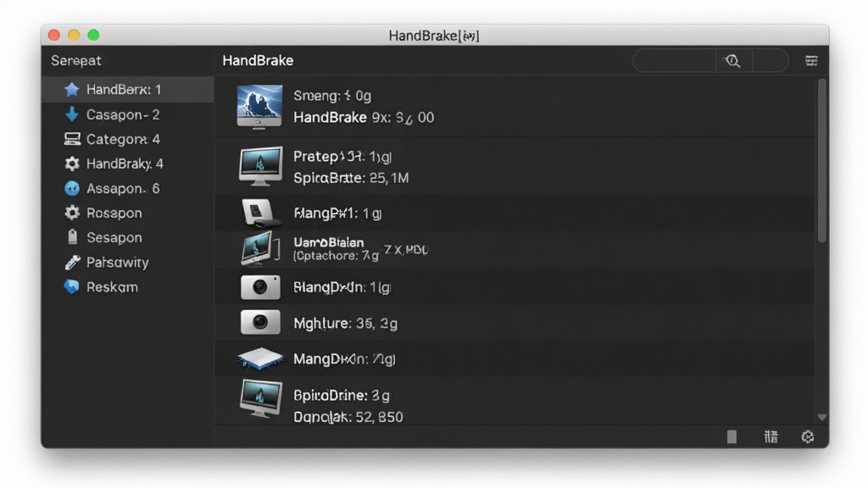The image size is (868, 488).
Task: Click the pencil icon beside Palsawiry
Action: coord(72,263)
